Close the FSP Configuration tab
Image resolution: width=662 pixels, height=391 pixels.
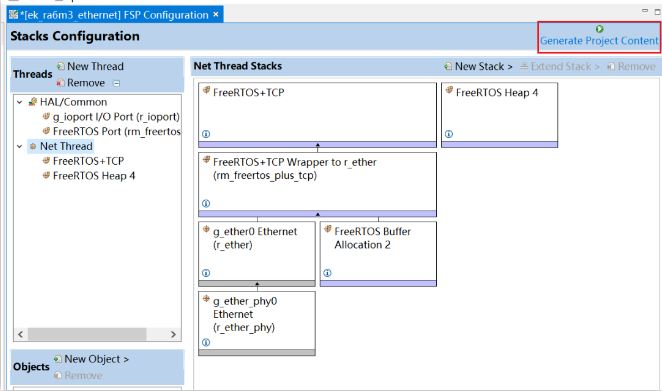(216, 15)
